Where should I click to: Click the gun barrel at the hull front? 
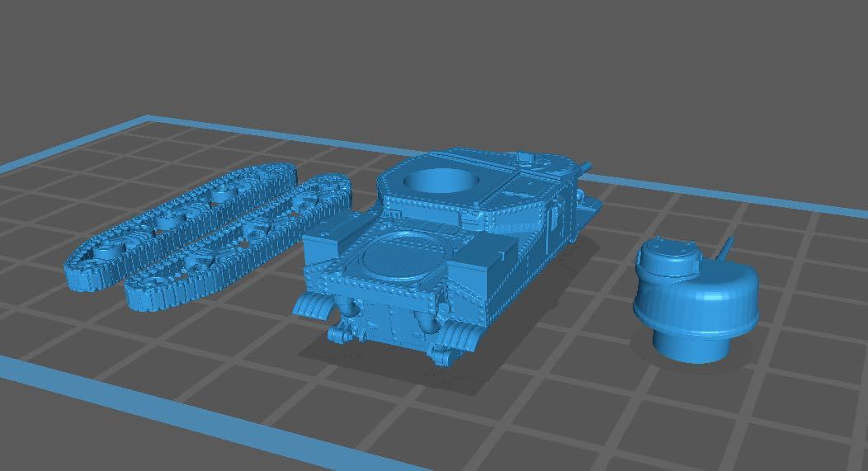(583, 169)
